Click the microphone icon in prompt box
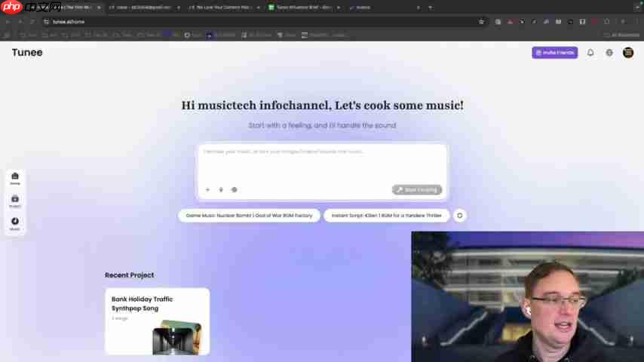 [221, 190]
